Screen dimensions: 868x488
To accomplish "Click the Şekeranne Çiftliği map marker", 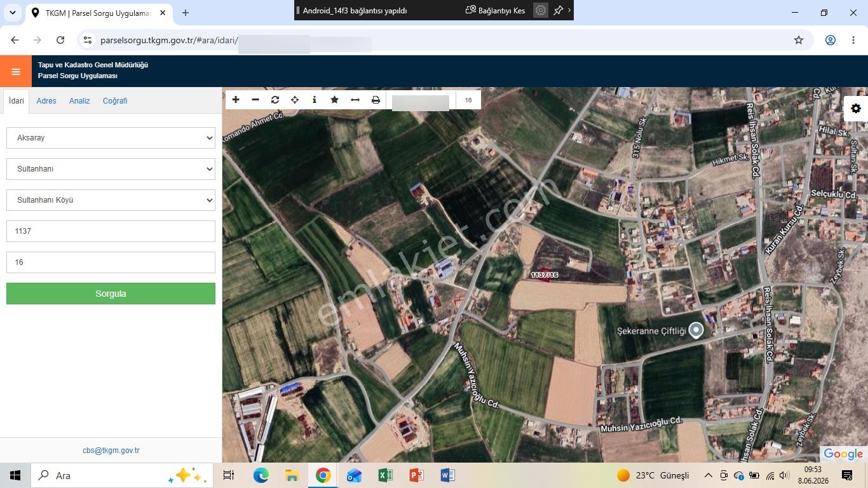I will pos(696,330).
